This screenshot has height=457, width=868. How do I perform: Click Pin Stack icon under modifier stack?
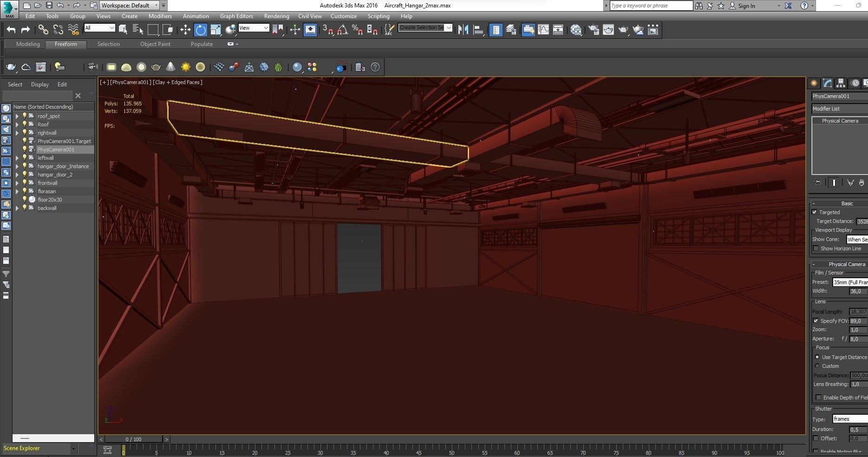(818, 183)
